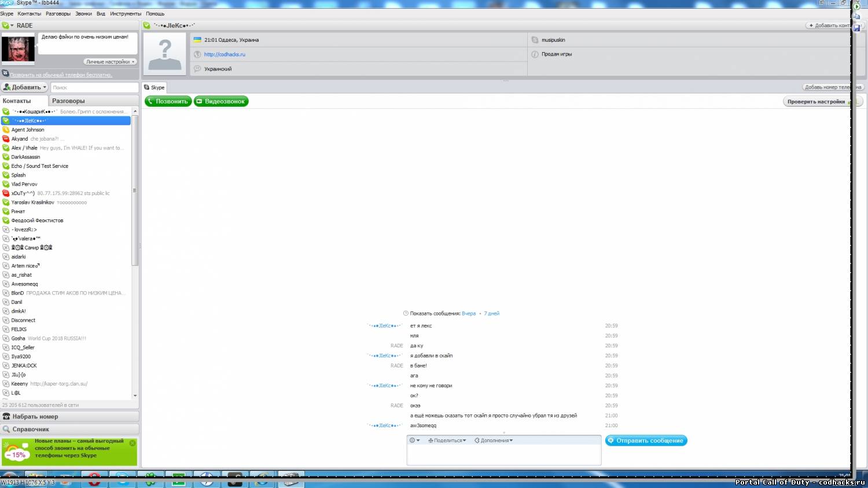Select contact 'Keeeny' in the list
The width and height of the screenshot is (868, 488).
(x=66, y=384)
